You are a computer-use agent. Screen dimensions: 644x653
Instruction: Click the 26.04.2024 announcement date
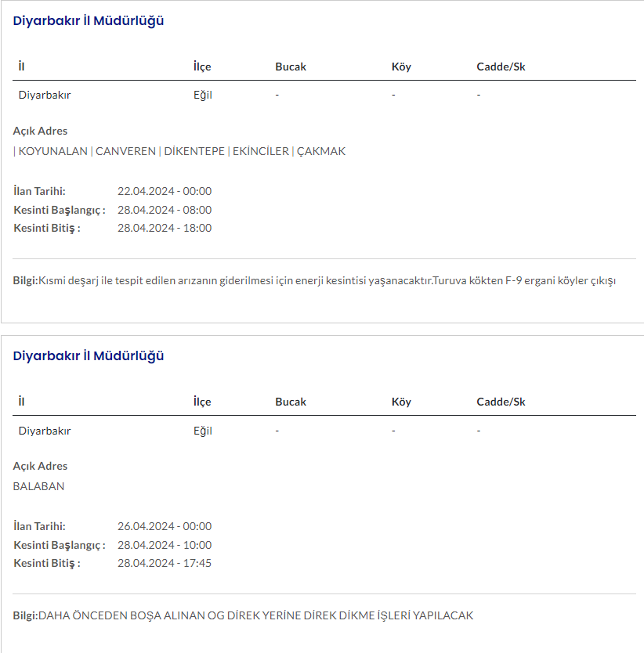click(x=165, y=526)
